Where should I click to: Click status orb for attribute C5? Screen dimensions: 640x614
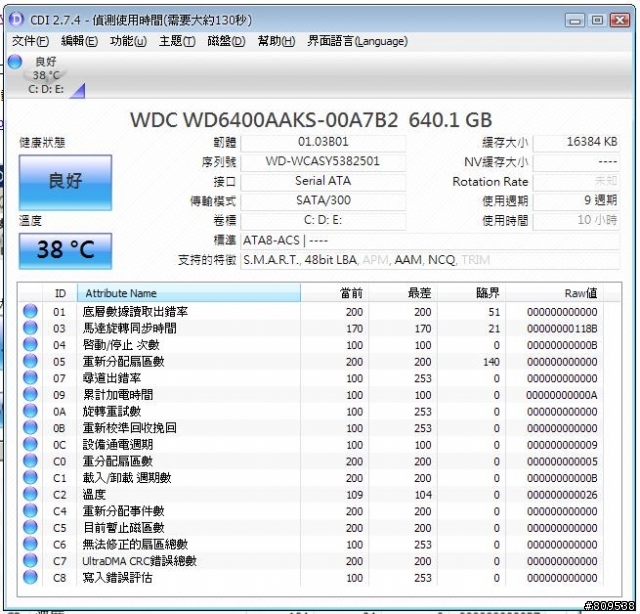click(x=30, y=527)
